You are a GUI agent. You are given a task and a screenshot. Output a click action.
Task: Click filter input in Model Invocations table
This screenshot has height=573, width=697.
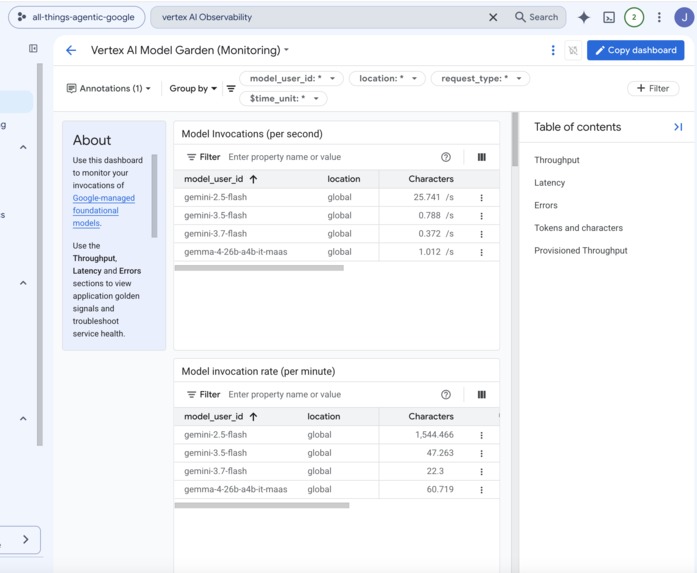coord(329,157)
